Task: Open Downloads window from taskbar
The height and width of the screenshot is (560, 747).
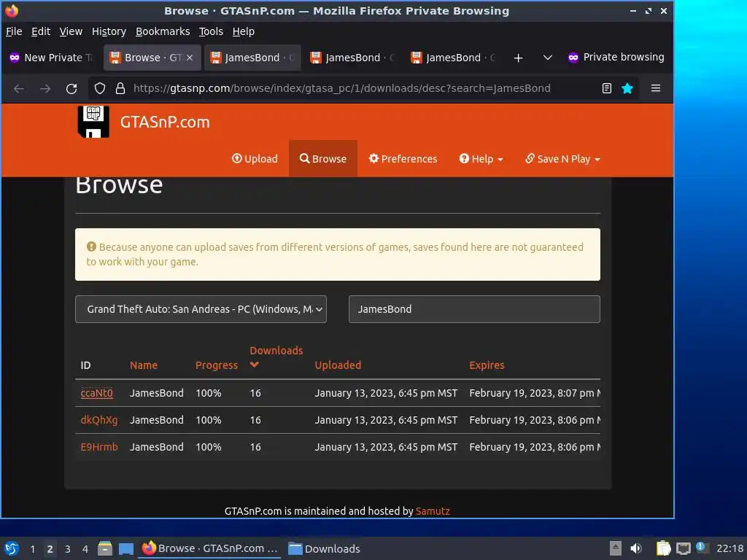Action: point(325,548)
